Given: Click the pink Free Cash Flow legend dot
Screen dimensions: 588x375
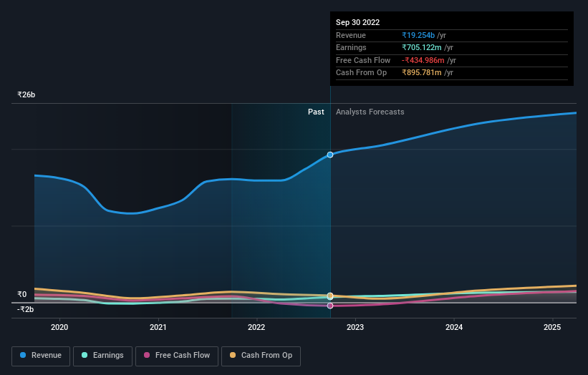Looking at the screenshot, I should [x=147, y=355].
